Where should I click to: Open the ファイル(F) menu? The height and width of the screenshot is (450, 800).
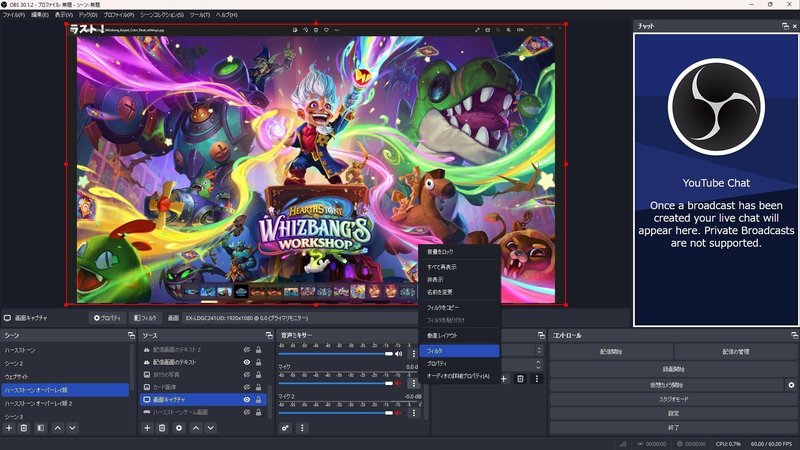(x=14, y=15)
